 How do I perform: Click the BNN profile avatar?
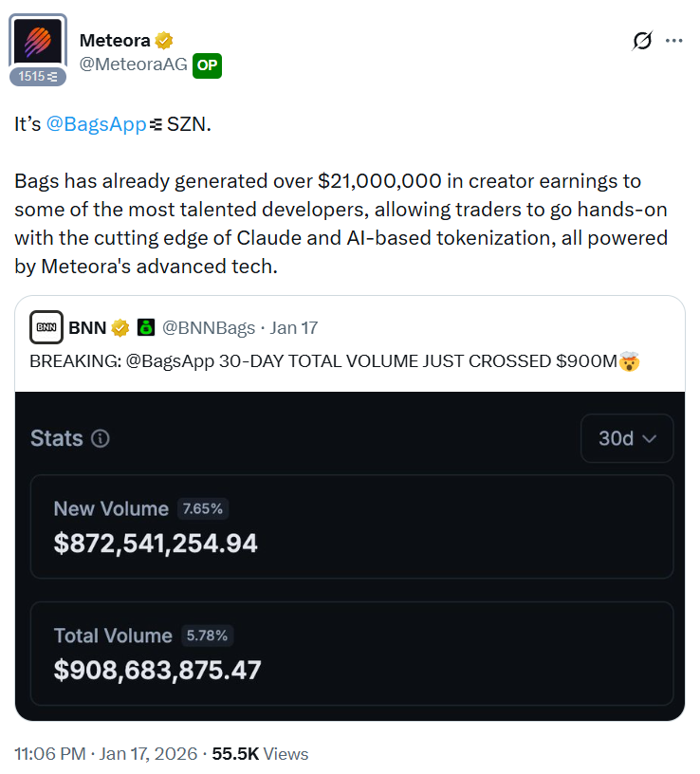[x=46, y=328]
